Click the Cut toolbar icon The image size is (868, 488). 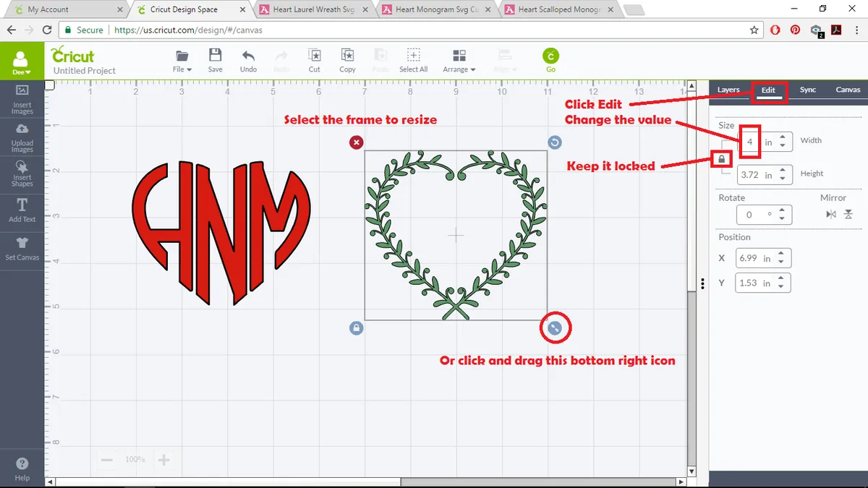pos(315,61)
